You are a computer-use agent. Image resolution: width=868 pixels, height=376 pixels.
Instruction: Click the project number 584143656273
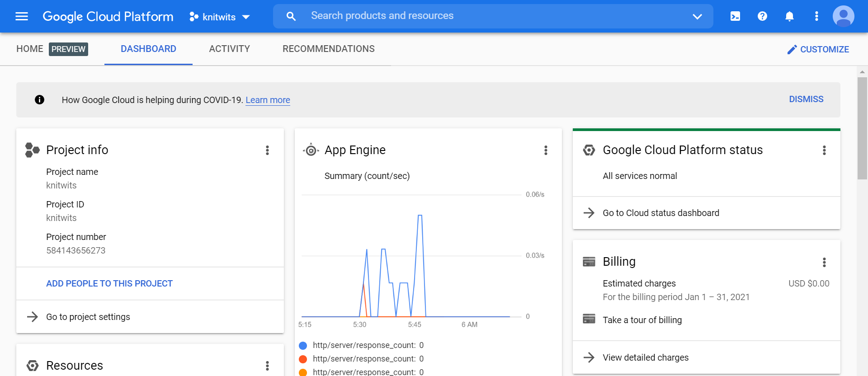[76, 250]
